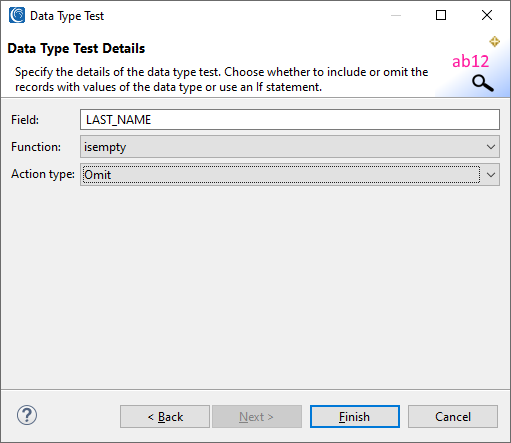Go back with the Back button
Viewport: 511px width, 443px height.
pyautogui.click(x=165, y=417)
